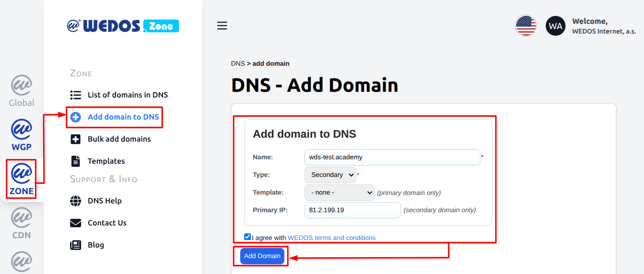Open the hamburger menu icon
Viewport: 644px width, 274px height.
pyautogui.click(x=222, y=26)
